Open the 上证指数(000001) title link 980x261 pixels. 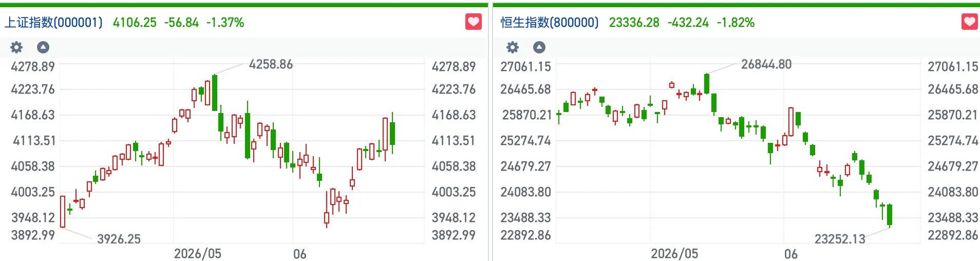coord(53,23)
